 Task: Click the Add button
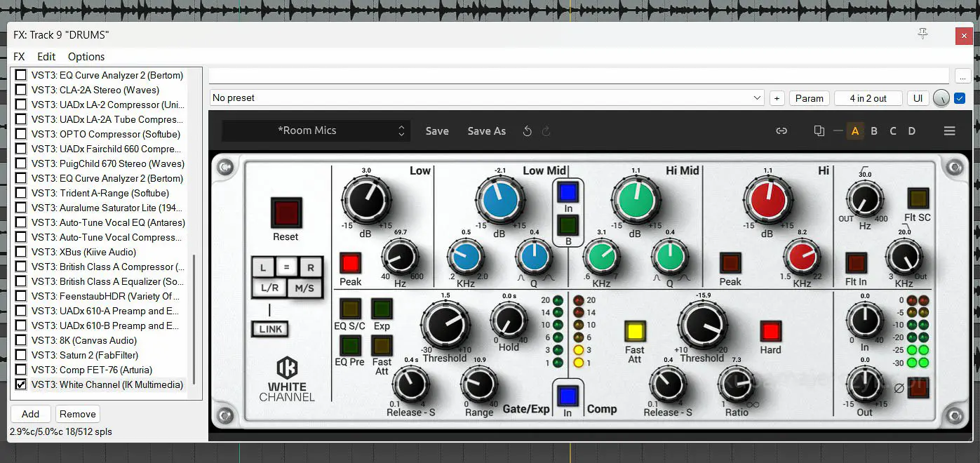[x=30, y=414]
